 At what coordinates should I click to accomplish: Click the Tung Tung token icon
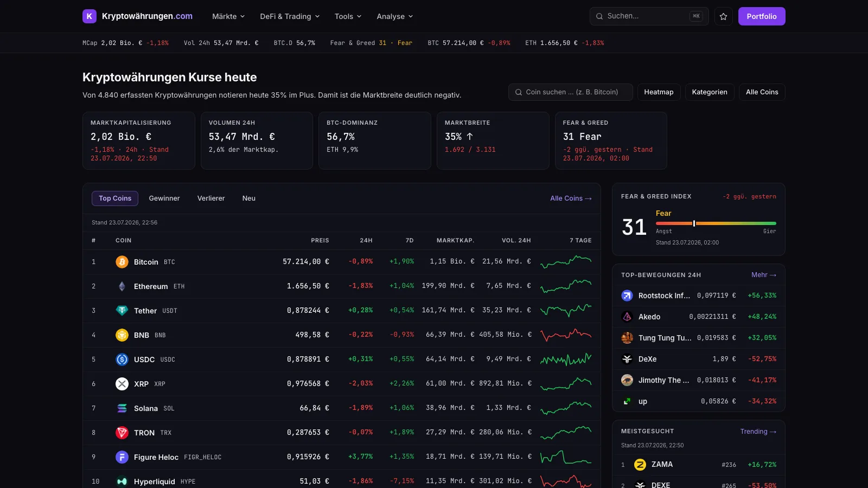click(x=627, y=338)
